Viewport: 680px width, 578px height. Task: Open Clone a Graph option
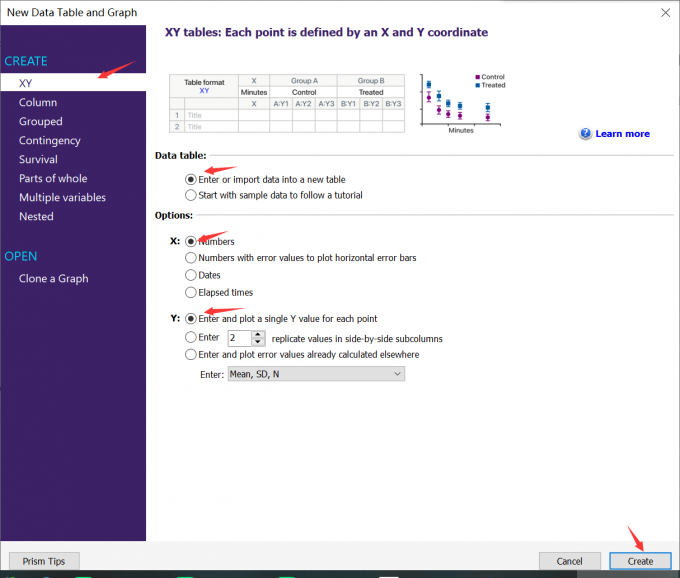point(53,278)
